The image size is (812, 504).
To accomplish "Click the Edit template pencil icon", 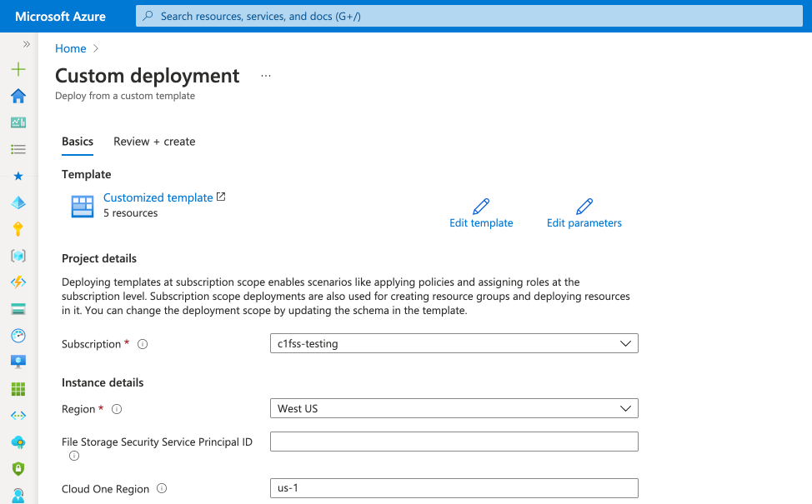I will click(x=481, y=207).
